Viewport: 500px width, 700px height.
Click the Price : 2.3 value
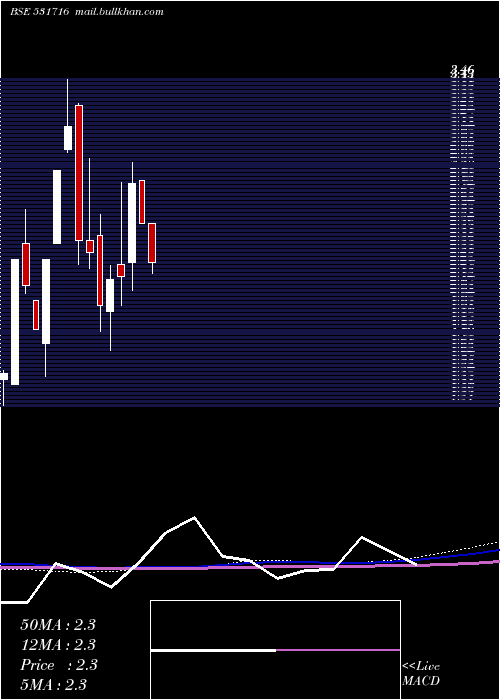[x=58, y=665]
